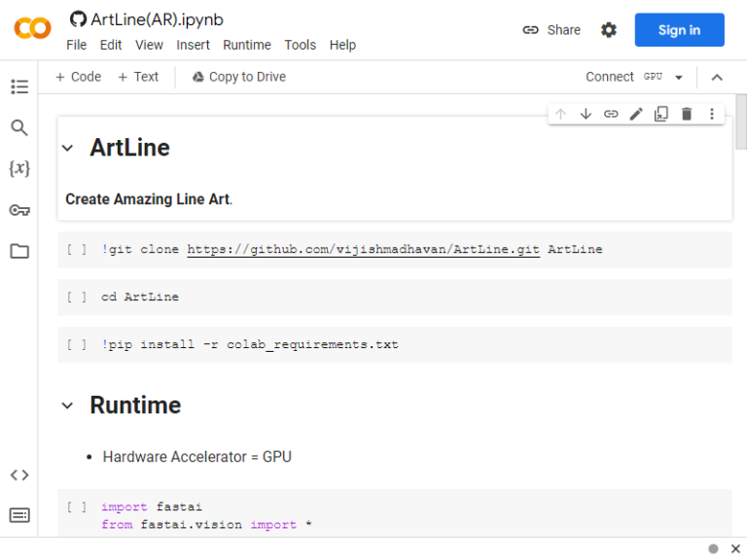This screenshot has width=747, height=560.
Task: Click the ArtLine heading text
Action: pos(129,148)
